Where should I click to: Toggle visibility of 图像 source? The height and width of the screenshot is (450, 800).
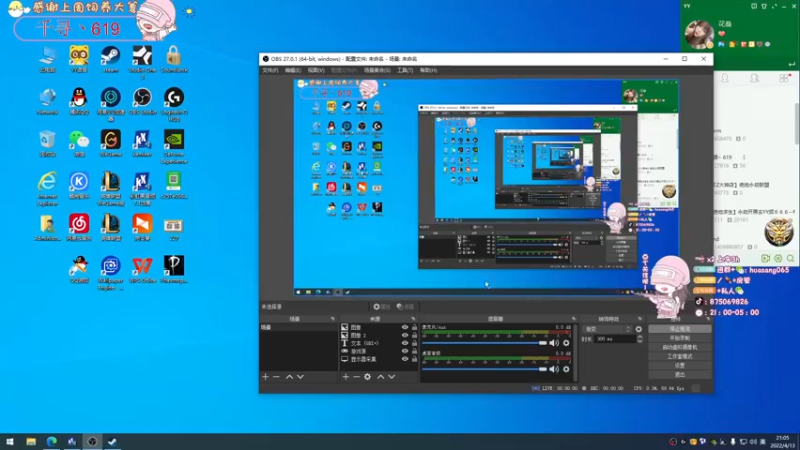click(405, 328)
